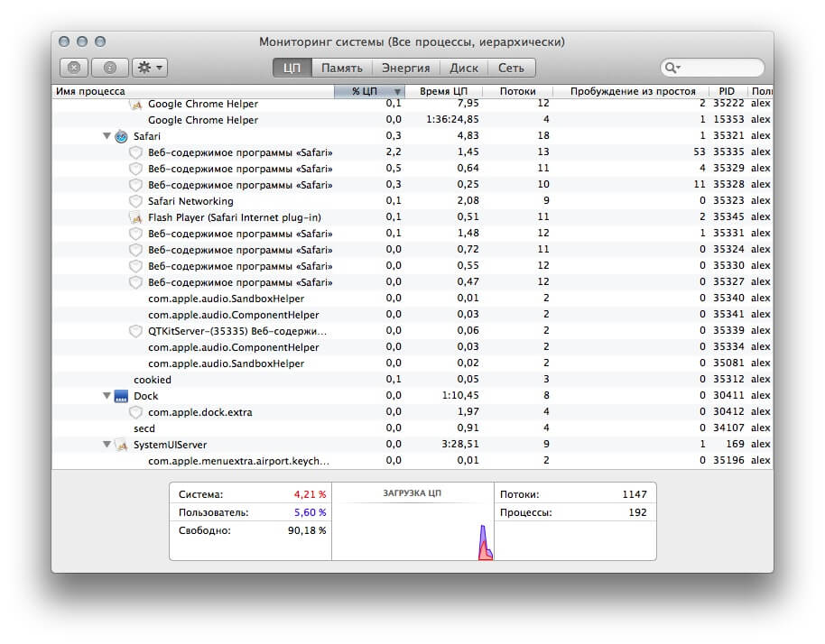Collapse the SystemUIServer process tree
This screenshot has width=825, height=644.
107,445
